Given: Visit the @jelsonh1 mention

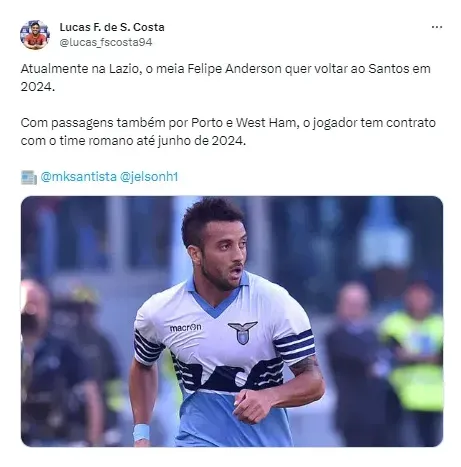Looking at the screenshot, I should [149, 177].
